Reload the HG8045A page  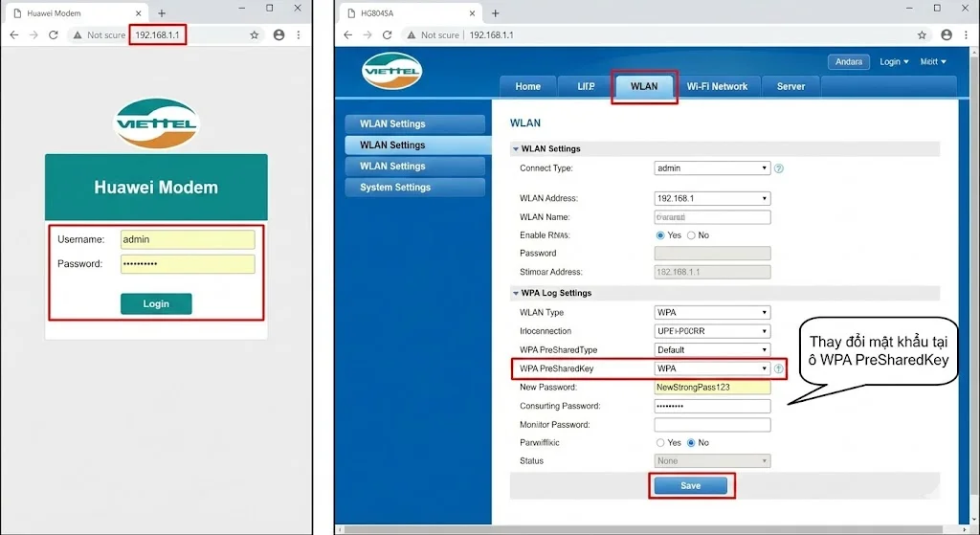pyautogui.click(x=388, y=35)
